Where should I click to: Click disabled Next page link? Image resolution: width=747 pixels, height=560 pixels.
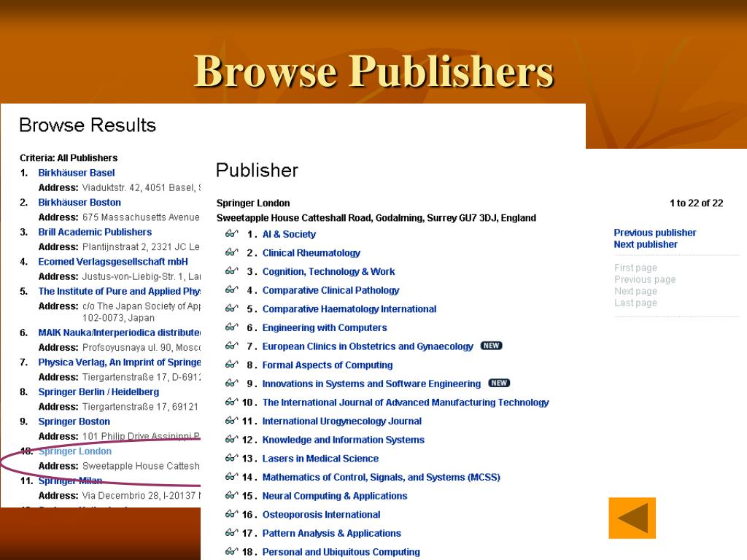coord(635,291)
